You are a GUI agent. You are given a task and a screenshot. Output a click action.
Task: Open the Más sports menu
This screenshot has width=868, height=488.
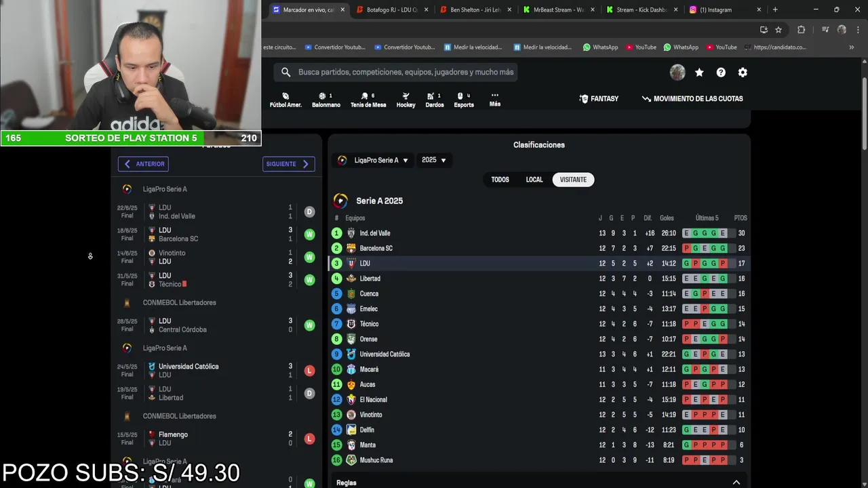tap(495, 100)
